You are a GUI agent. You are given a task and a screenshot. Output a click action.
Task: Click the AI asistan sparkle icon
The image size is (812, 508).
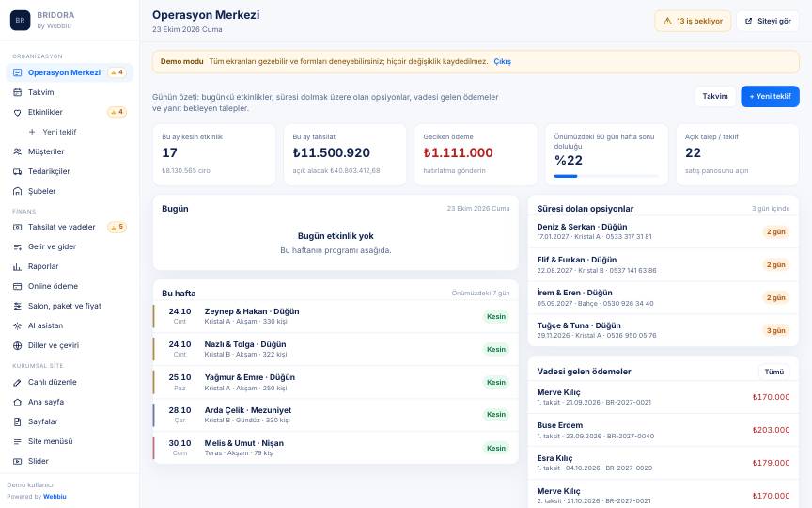click(18, 325)
